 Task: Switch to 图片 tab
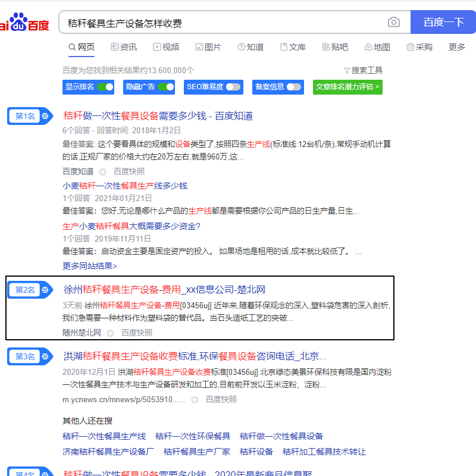point(208,47)
